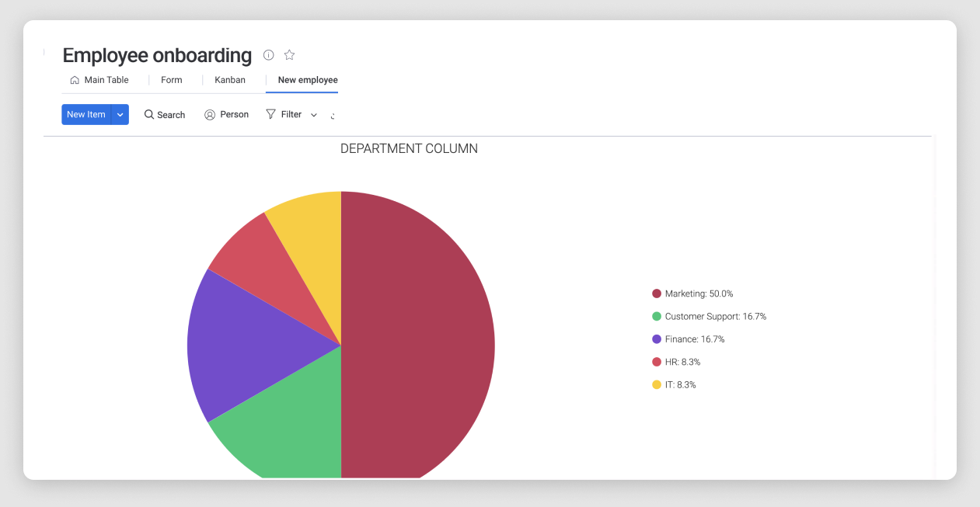
Task: Click the home icon on Main Table
Action: tap(75, 80)
